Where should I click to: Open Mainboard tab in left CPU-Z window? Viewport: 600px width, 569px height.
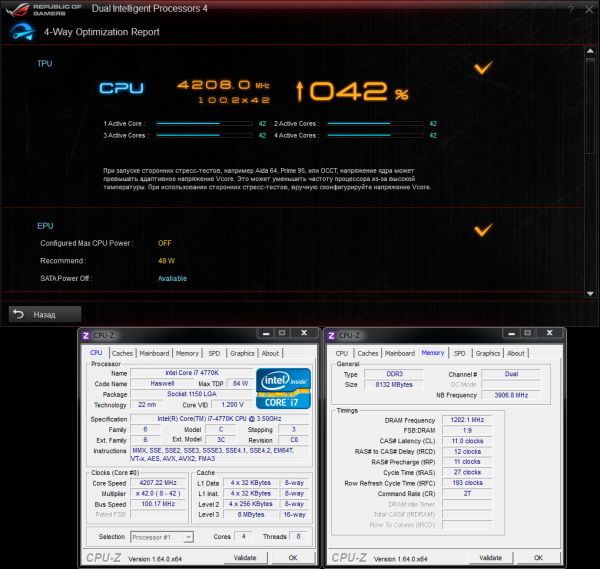[154, 353]
